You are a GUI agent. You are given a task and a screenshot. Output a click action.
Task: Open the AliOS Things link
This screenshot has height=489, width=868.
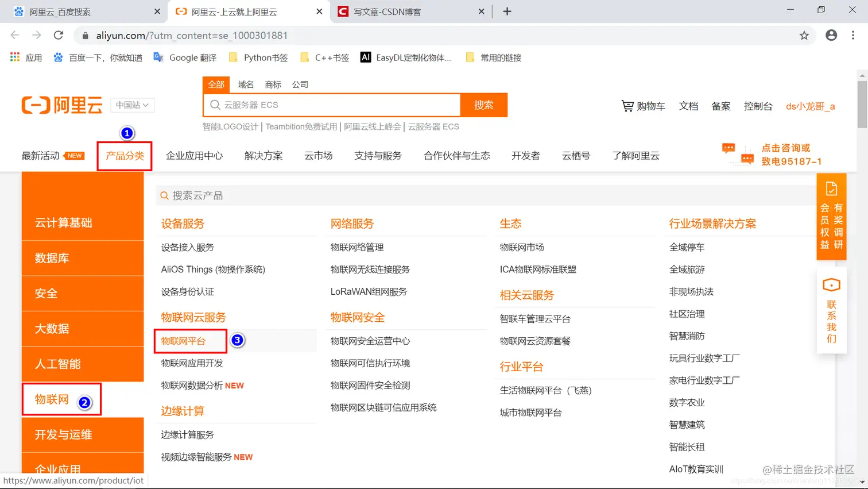pyautogui.click(x=213, y=269)
